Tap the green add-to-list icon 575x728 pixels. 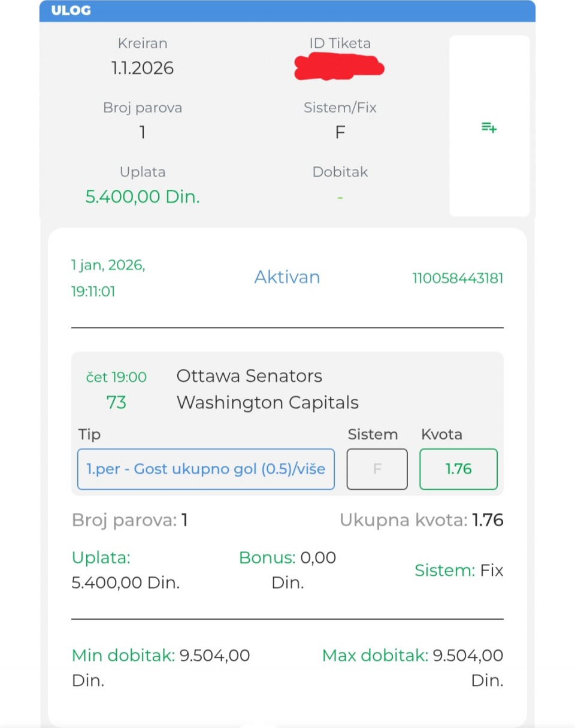pos(489,127)
